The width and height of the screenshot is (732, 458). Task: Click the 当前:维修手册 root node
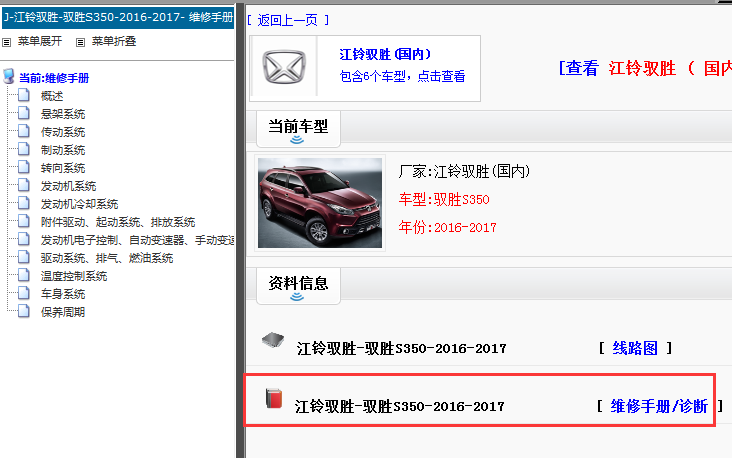point(54,78)
